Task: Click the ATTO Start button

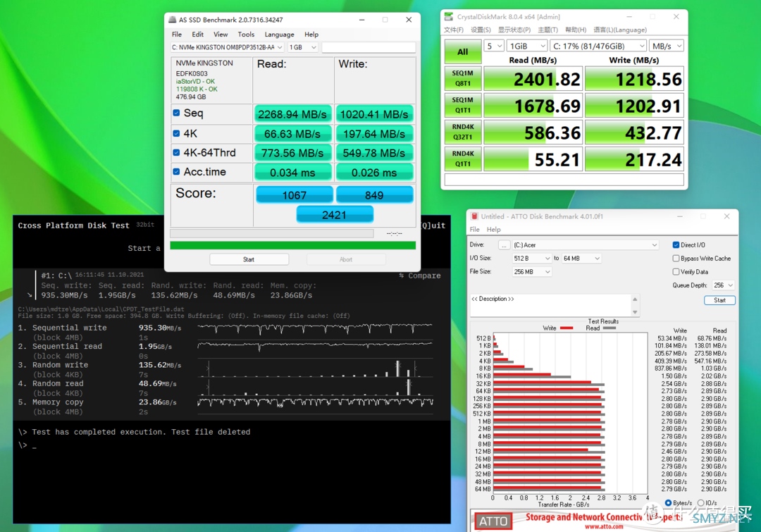Action: (719, 300)
